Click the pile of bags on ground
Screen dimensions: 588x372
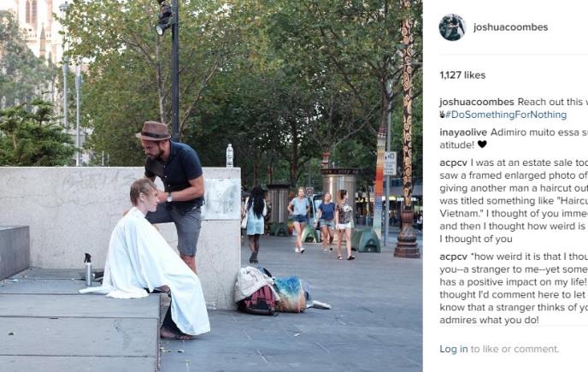(x=271, y=290)
